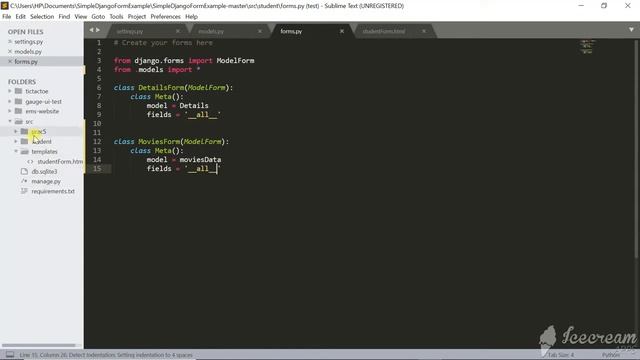Select the student folder label

pos(41,142)
